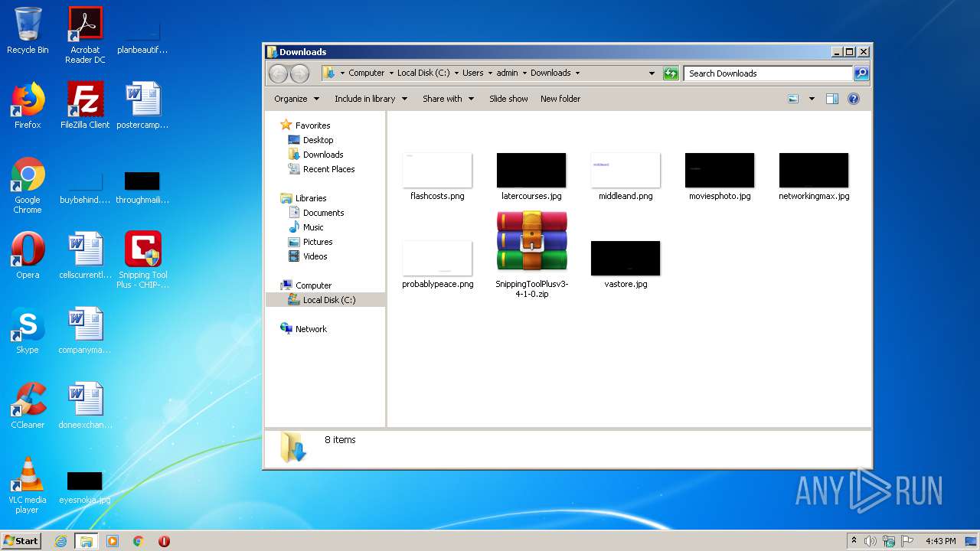Click inside the Search Downloads field
The width and height of the screenshot is (980, 551).
coord(768,73)
